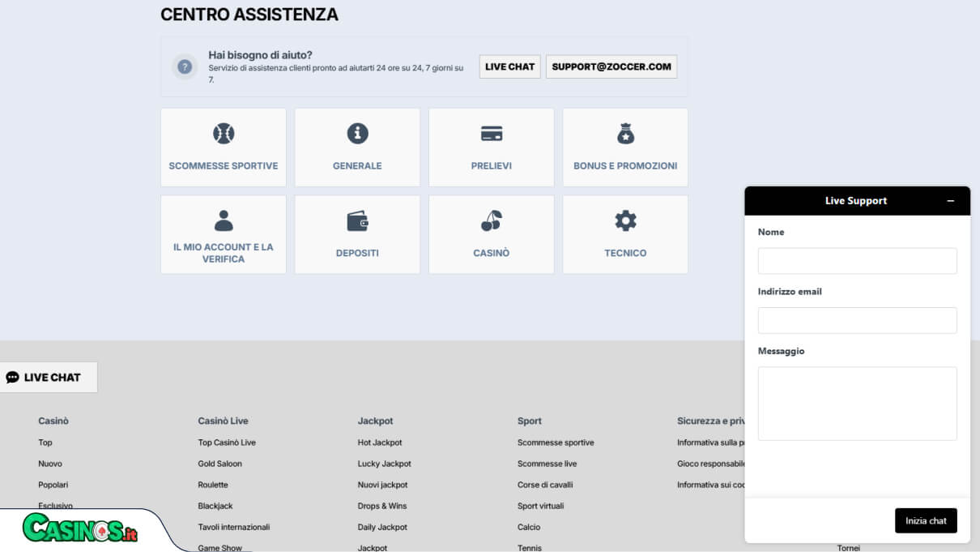Focus the Messaggio text area

(x=858, y=404)
